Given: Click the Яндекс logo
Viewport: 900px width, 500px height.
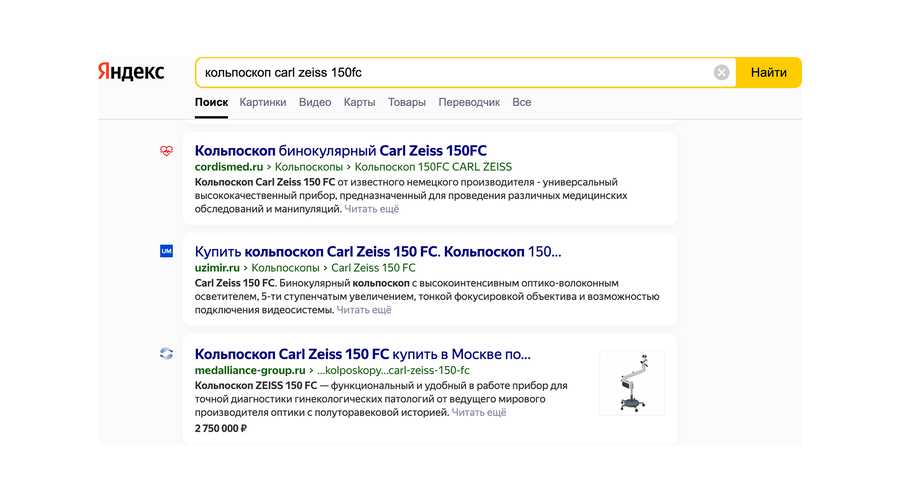Looking at the screenshot, I should pyautogui.click(x=131, y=72).
